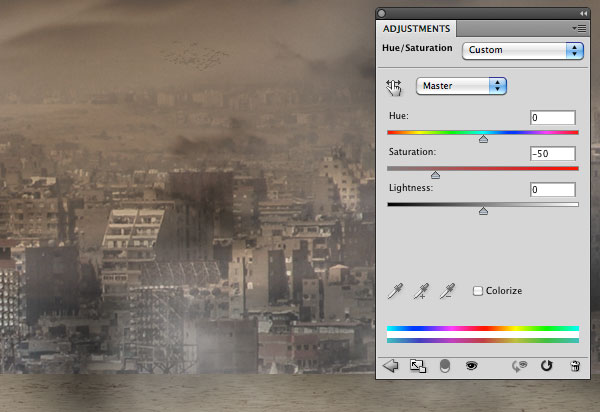The height and width of the screenshot is (412, 600).
Task: Click the Saturation value field showing -50
Action: pos(553,153)
